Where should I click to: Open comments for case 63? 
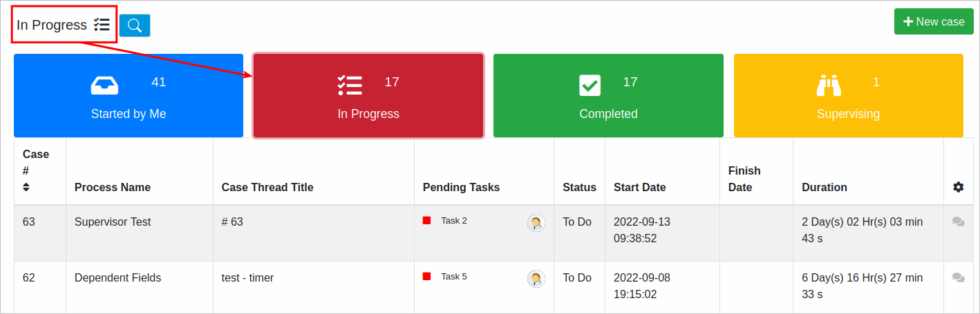coord(958,222)
